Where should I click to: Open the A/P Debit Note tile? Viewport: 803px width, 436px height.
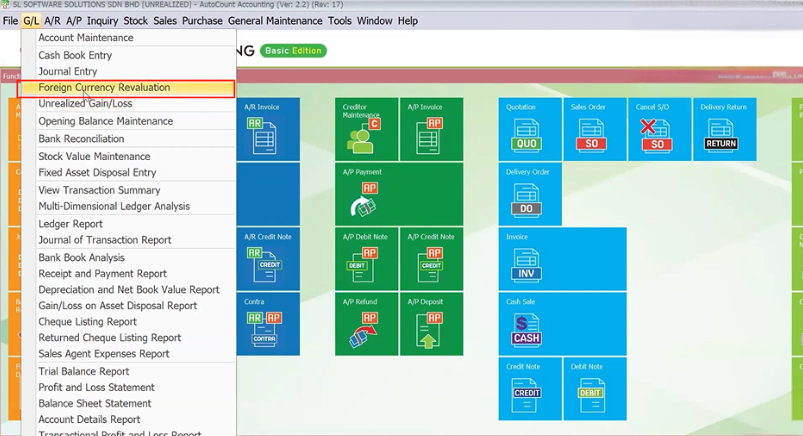[x=366, y=259]
